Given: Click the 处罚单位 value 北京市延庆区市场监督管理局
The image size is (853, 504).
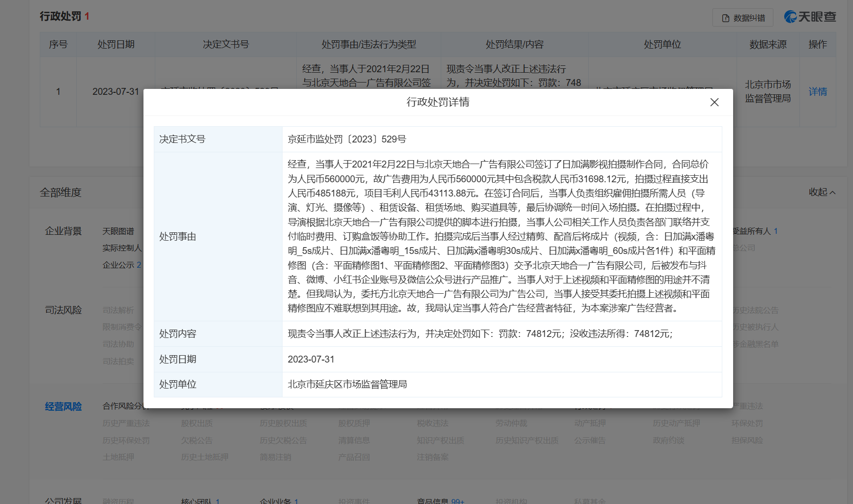Looking at the screenshot, I should [347, 384].
